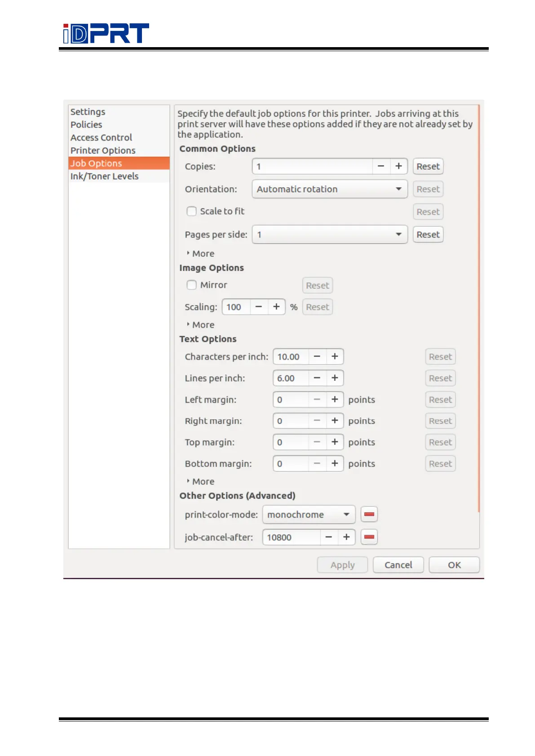Increase Bottom margin points
The image size is (535, 756).
pos(335,464)
